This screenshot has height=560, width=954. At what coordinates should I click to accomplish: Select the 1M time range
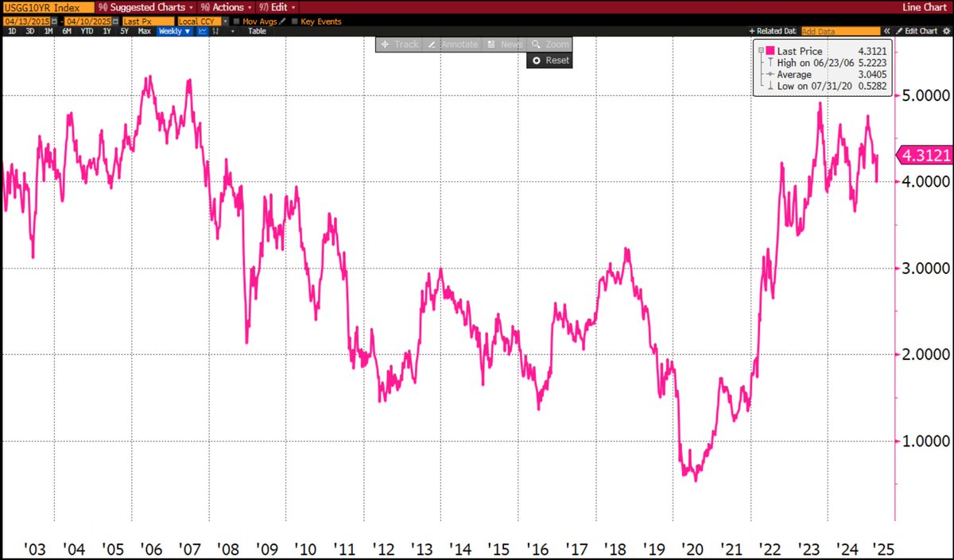coord(48,31)
